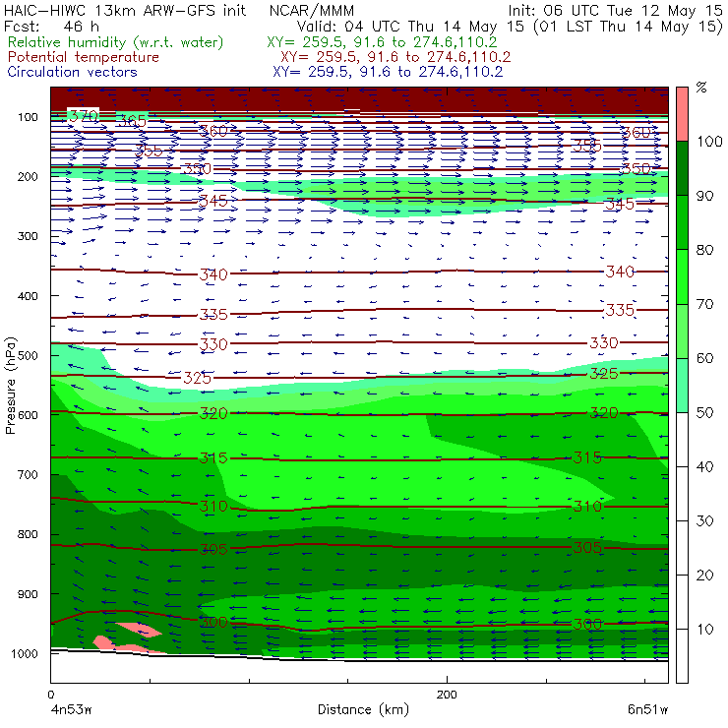Screen dimensions: 728x728
Task: Click the colorbar '50' value label
Action: point(705,412)
